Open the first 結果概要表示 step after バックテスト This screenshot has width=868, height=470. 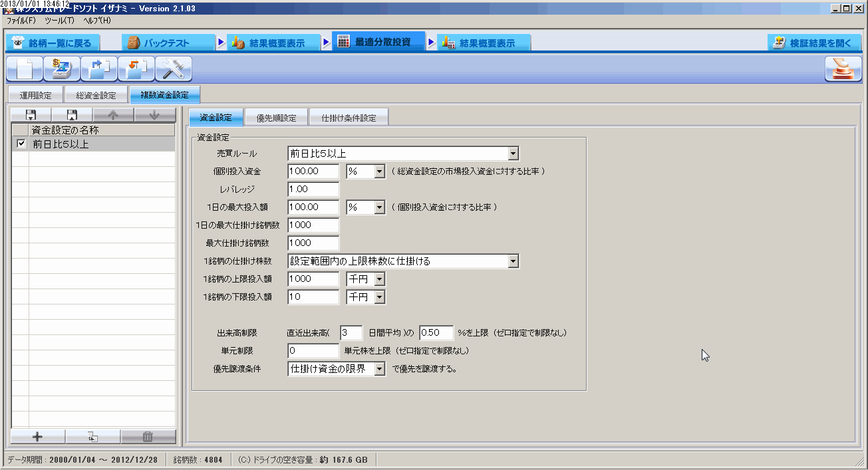273,43
